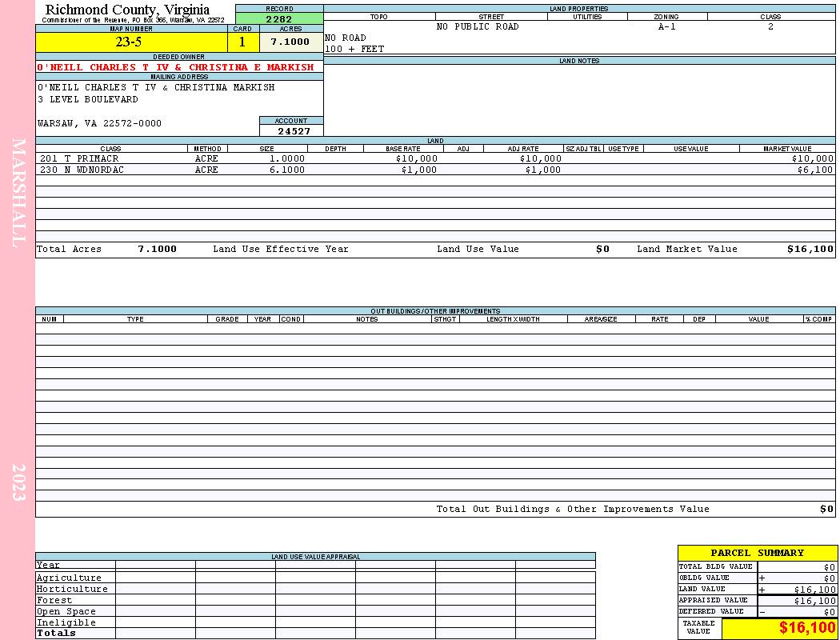Viewport: 840px width, 640px height.
Task: Click ACRE method in PRIMACR row
Action: pos(206,158)
